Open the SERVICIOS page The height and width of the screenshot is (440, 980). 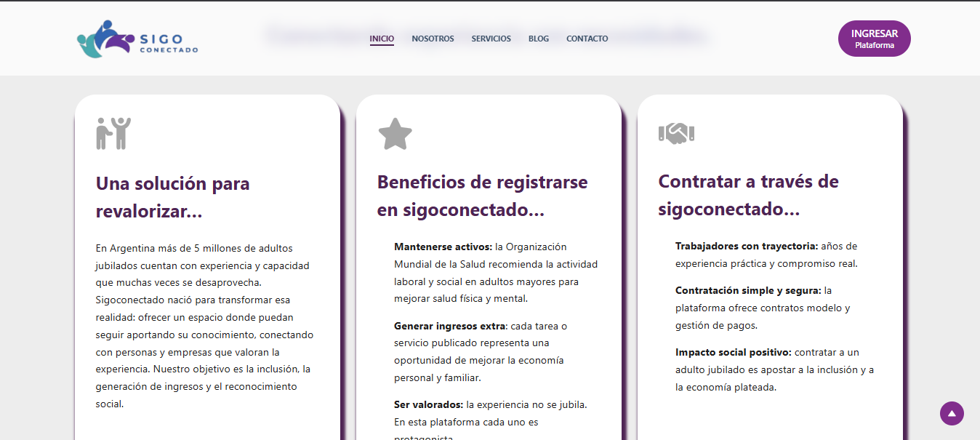click(x=491, y=39)
